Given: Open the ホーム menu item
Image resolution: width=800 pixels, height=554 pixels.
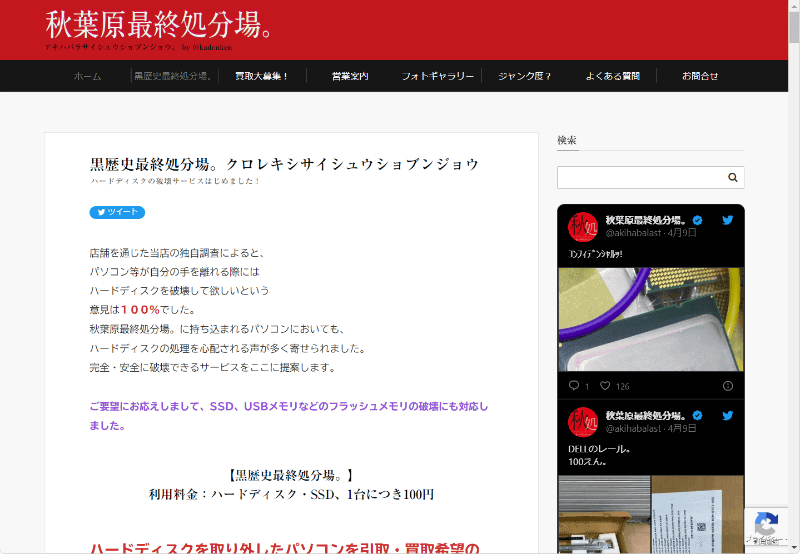Looking at the screenshot, I should (87, 76).
